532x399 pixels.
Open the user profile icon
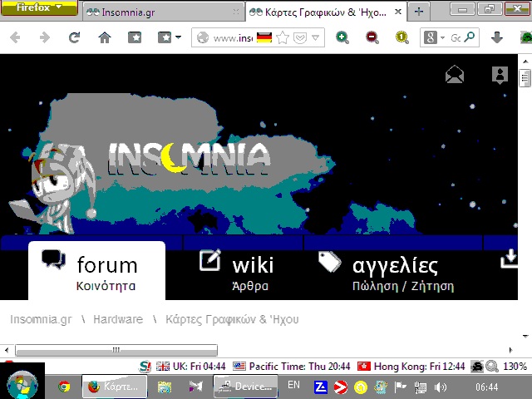[500, 75]
